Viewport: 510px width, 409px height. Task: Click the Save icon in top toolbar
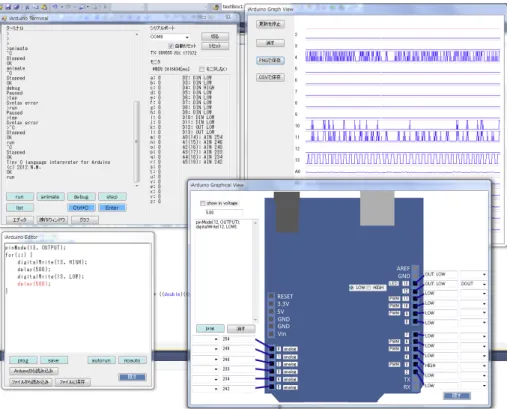coord(9,7)
